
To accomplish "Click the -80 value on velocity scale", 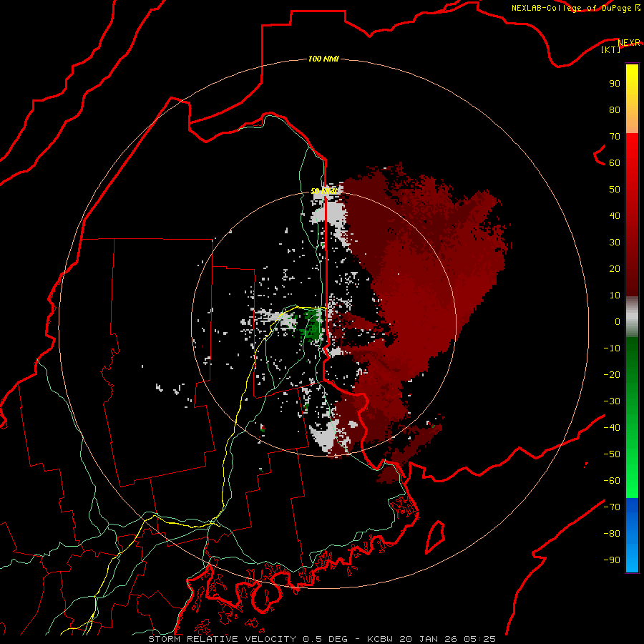I will [612, 534].
